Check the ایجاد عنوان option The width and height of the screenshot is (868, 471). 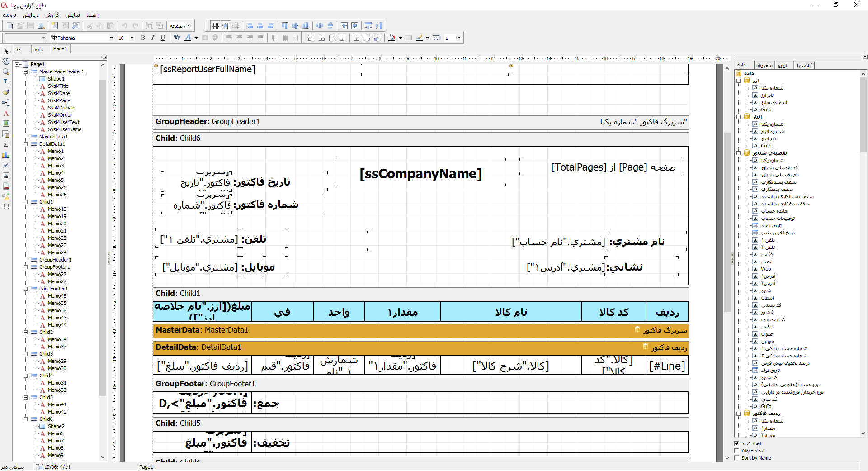click(x=736, y=451)
